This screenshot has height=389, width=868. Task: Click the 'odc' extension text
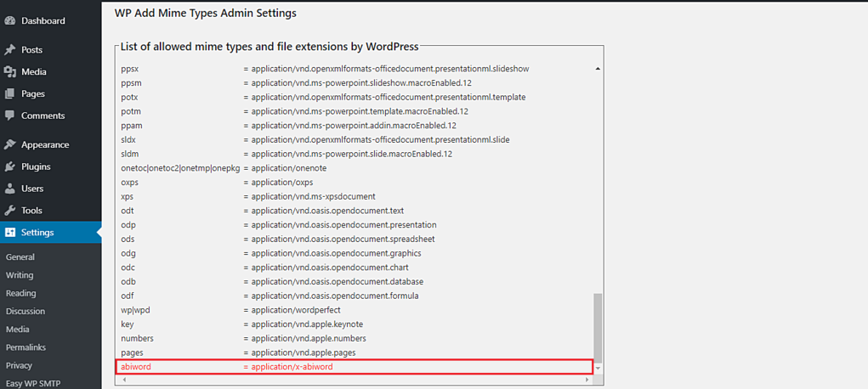click(128, 268)
